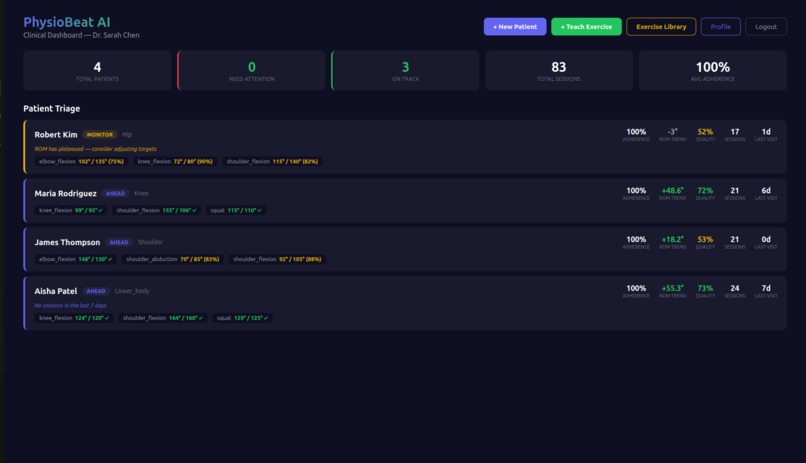
Task: Open the Exercise Library
Action: pyautogui.click(x=661, y=27)
